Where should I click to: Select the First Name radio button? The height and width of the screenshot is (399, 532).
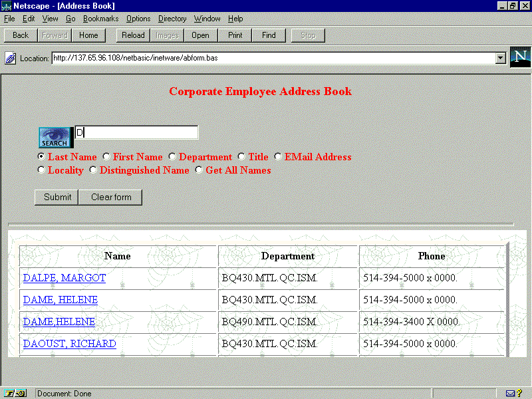tap(106, 156)
